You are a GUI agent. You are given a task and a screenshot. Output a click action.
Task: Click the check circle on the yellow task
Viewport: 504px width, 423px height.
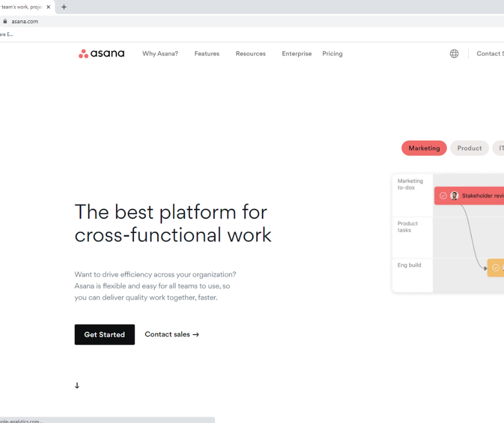click(x=495, y=267)
